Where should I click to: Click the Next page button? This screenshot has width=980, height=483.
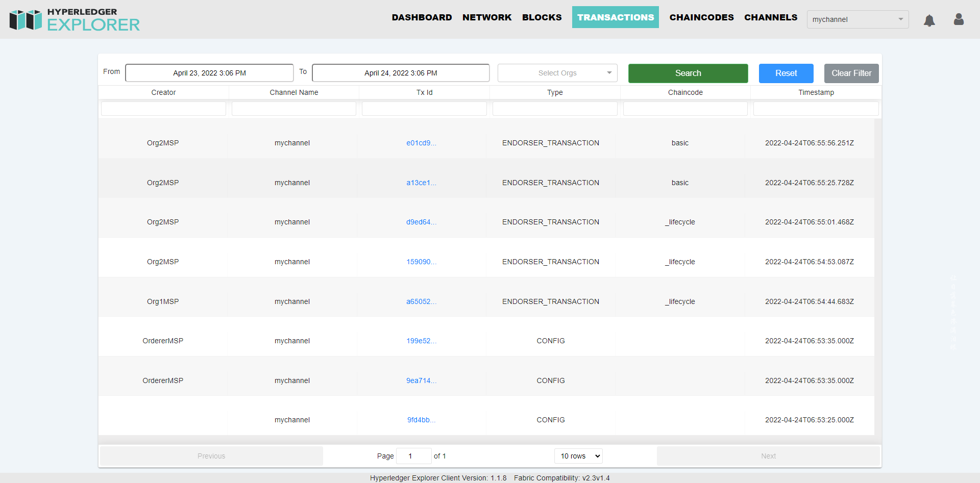tap(768, 456)
